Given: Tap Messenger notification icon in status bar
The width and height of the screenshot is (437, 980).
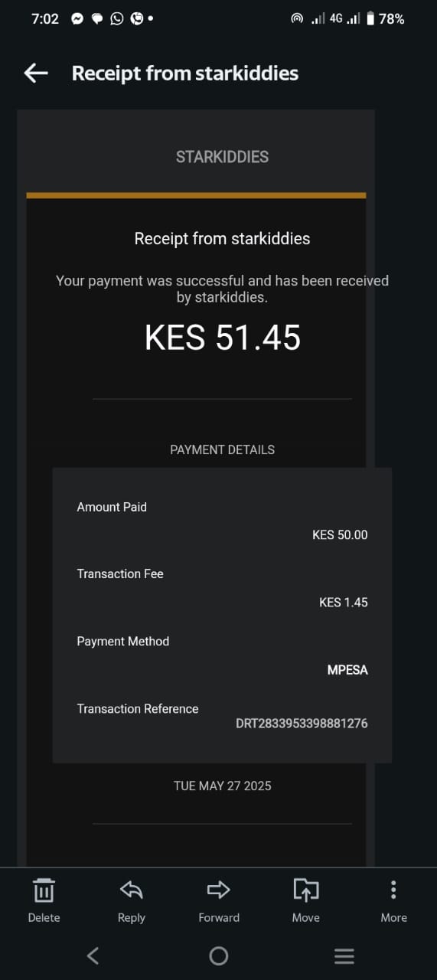Looking at the screenshot, I should 77,18.
